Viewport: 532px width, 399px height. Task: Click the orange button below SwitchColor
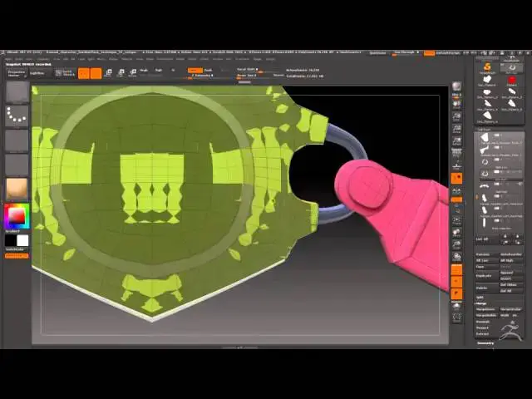(17, 256)
